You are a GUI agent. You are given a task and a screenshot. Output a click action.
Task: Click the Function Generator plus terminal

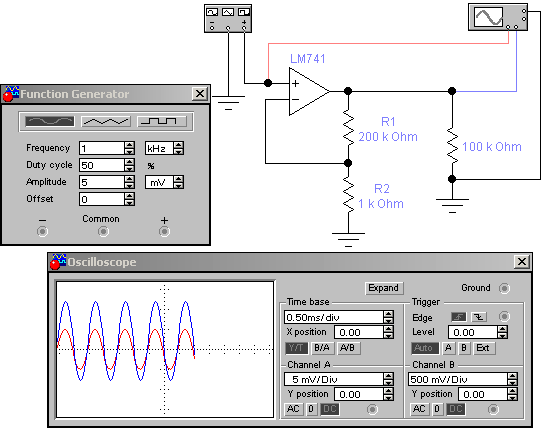(164, 231)
